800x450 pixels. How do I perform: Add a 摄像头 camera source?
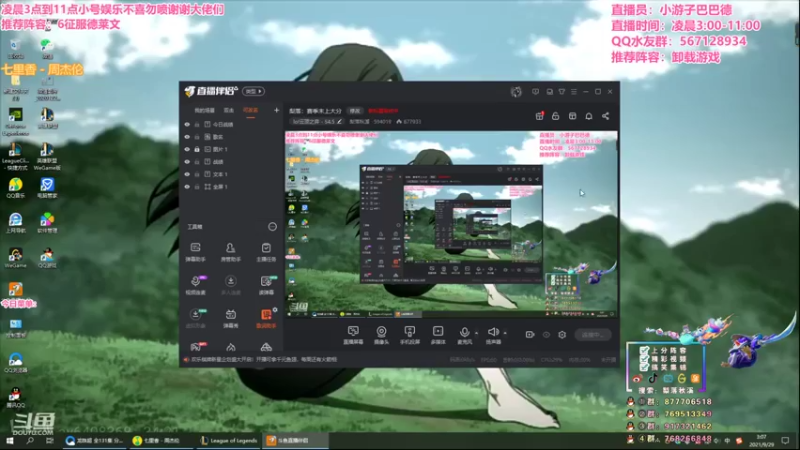pyautogui.click(x=381, y=335)
